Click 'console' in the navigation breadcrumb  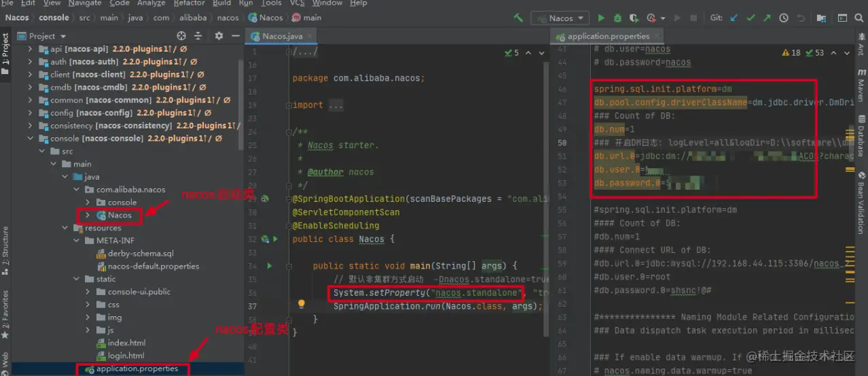point(54,18)
